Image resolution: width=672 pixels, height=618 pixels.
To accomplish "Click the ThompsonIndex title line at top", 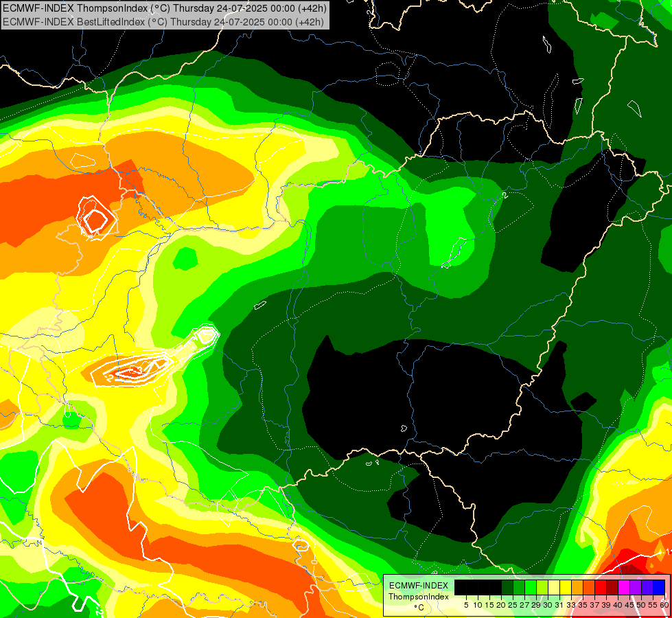I will tap(165, 8).
